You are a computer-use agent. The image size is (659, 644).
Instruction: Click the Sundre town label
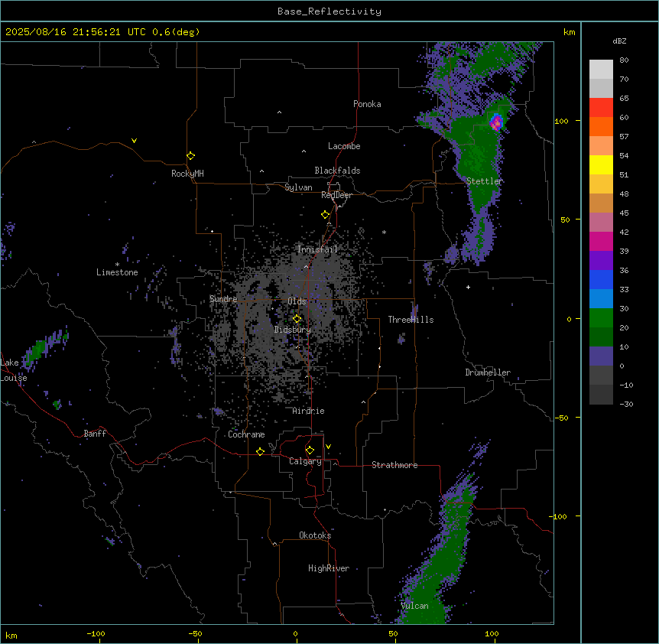(223, 299)
